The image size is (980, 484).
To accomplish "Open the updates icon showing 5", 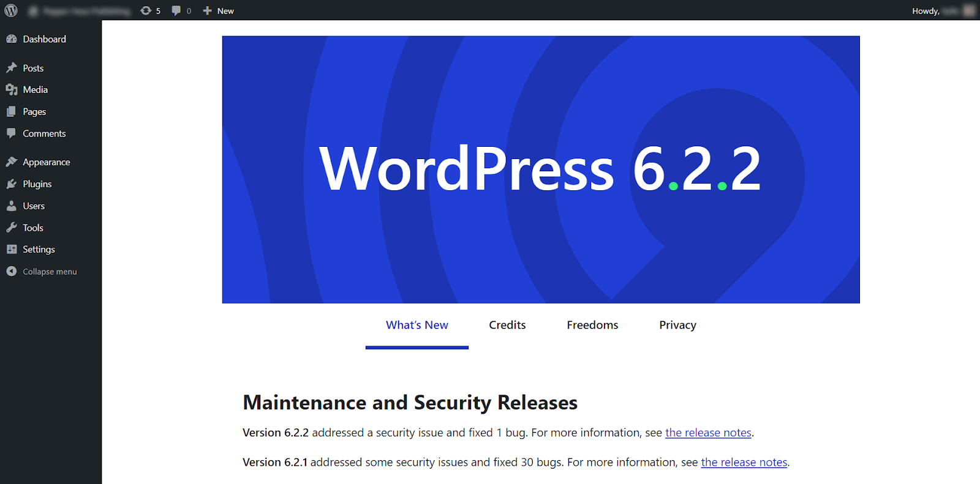I will 146,10.
